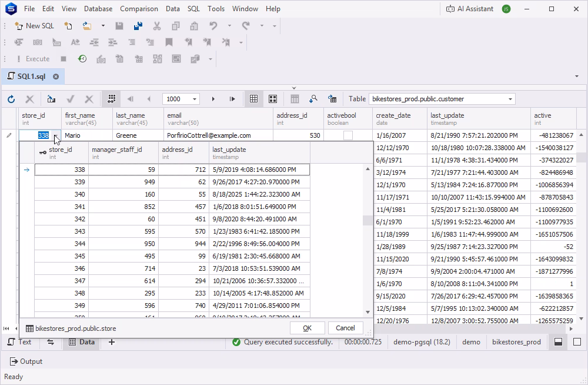Click the export data icon left of Table label
The height and width of the screenshot is (385, 588).
click(x=332, y=99)
